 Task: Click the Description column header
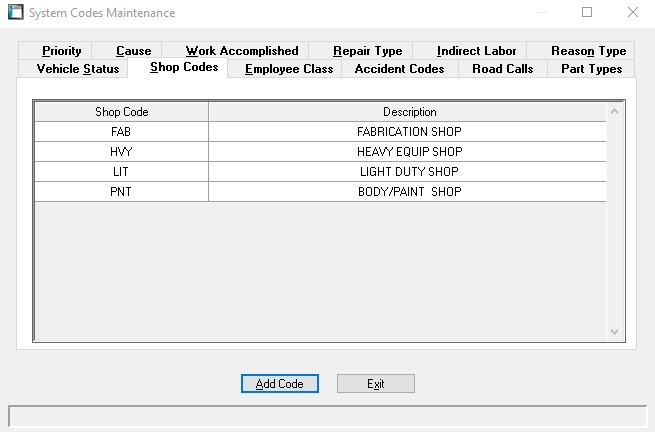(408, 112)
